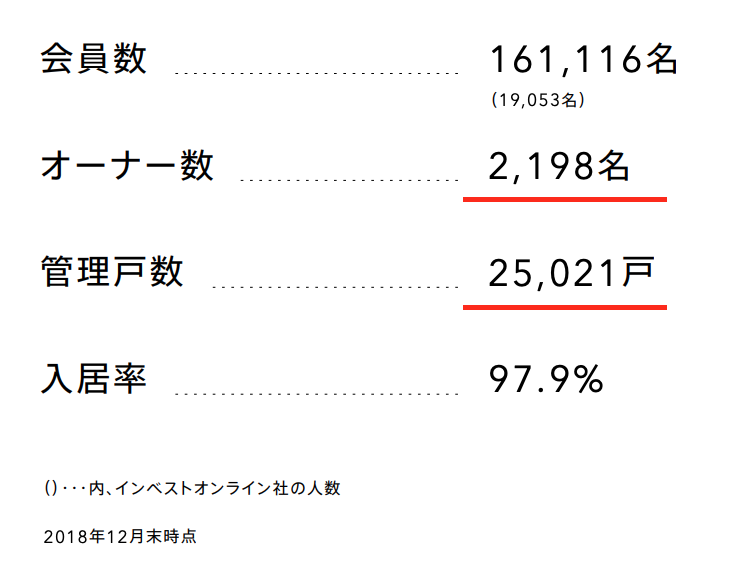740x572 pixels.
Task: Click the red underline beneath 2,198名
Action: pos(565,200)
